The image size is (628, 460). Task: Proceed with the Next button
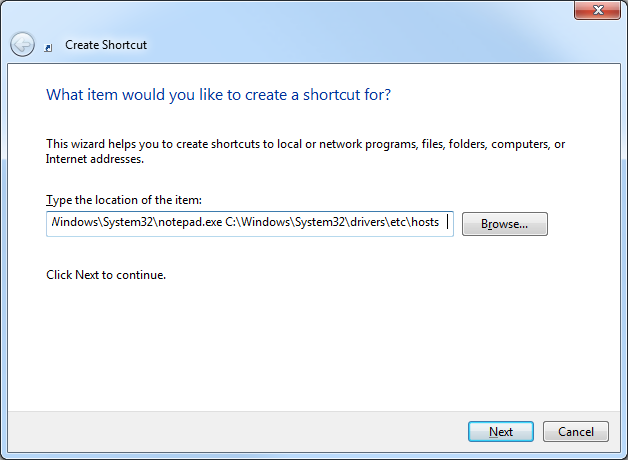(x=501, y=432)
